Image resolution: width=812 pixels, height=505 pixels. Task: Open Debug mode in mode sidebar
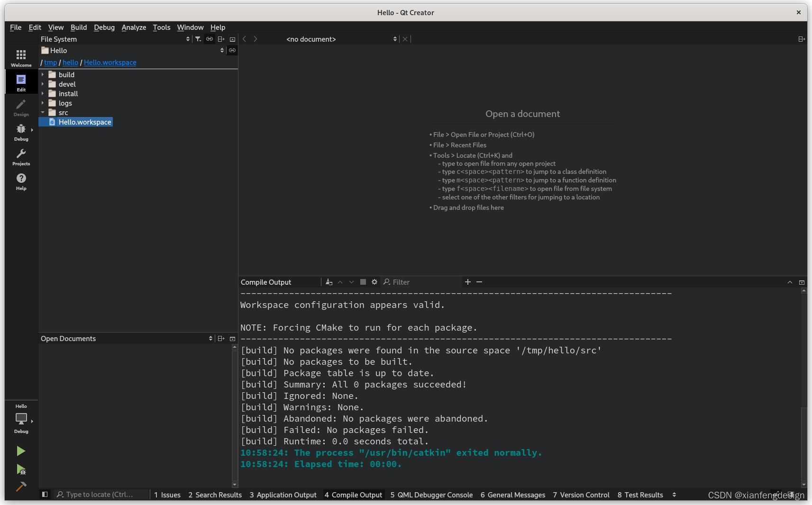21,132
